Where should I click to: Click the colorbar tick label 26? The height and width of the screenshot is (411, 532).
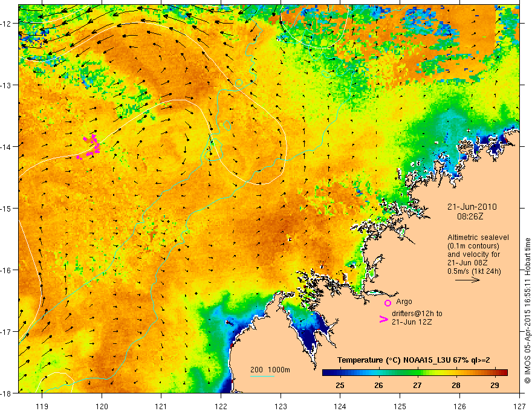[x=378, y=385]
